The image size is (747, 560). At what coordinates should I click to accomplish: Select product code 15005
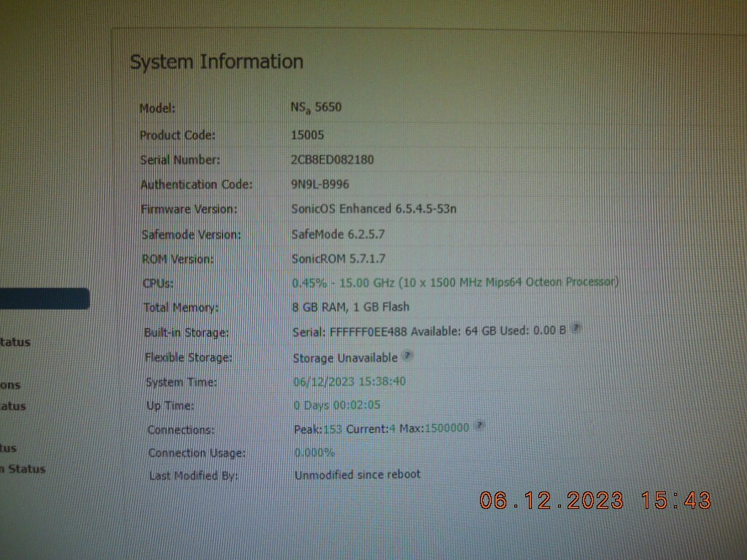pyautogui.click(x=307, y=135)
